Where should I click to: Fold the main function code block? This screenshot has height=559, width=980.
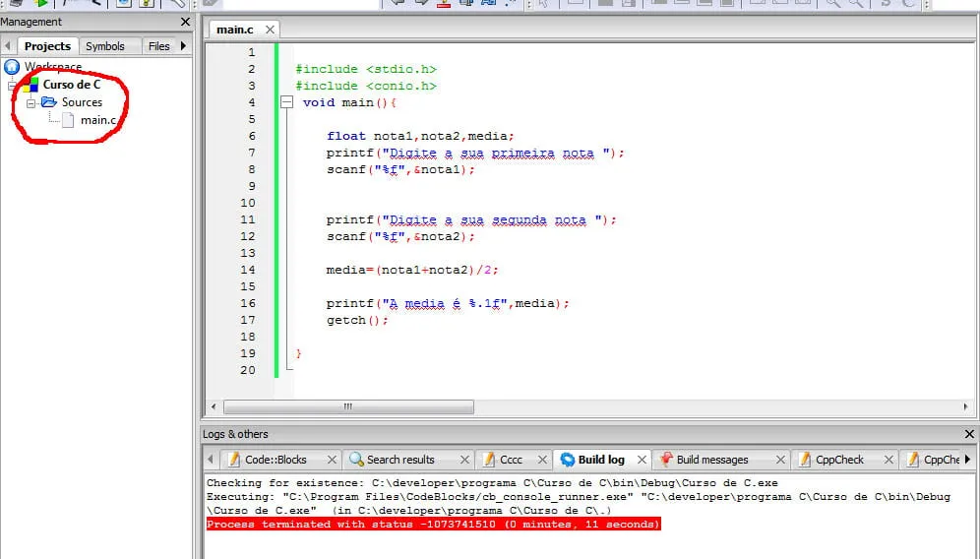click(x=286, y=102)
